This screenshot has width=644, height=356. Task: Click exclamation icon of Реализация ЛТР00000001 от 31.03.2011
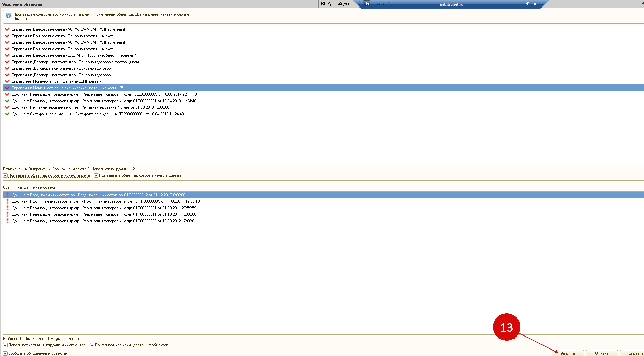click(x=8, y=208)
